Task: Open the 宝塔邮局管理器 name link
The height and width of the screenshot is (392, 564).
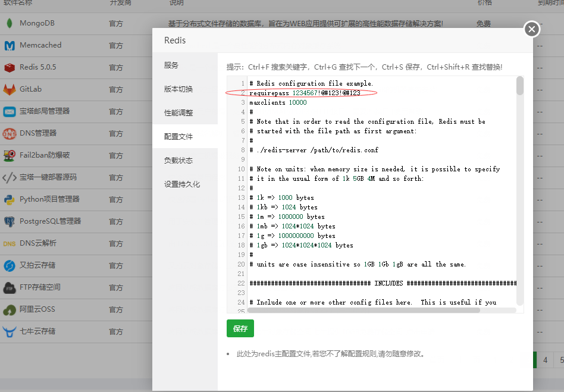Action: pyautogui.click(x=45, y=111)
